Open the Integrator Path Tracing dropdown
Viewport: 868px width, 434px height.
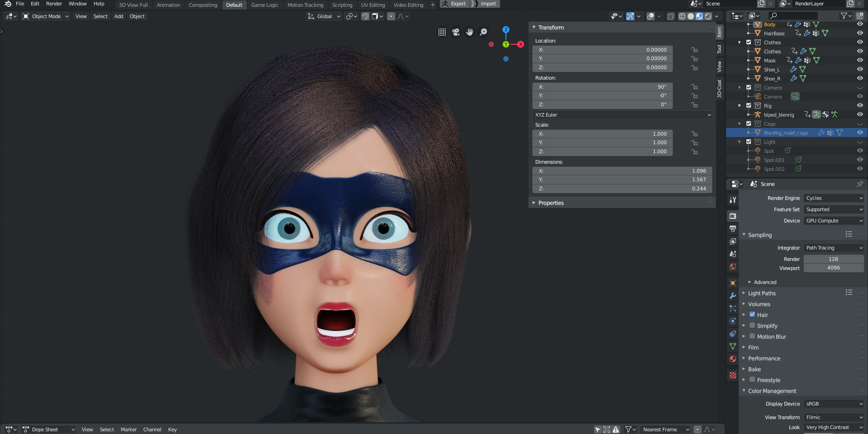(x=834, y=248)
